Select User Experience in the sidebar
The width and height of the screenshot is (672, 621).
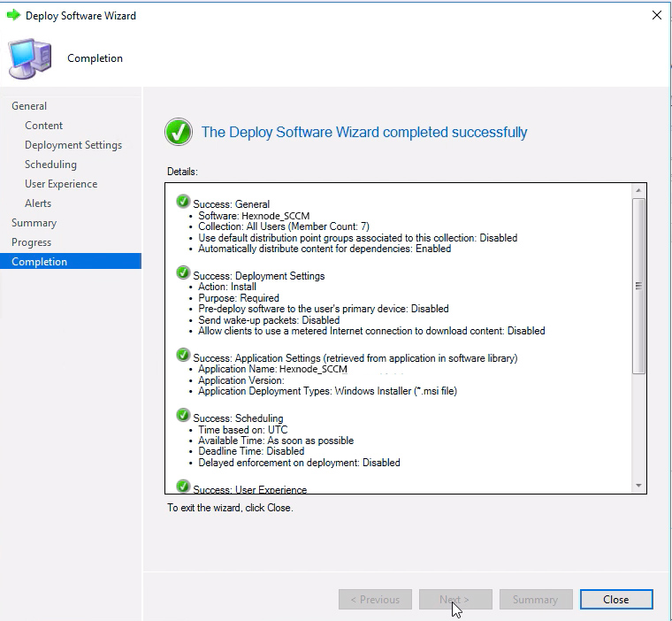click(x=61, y=183)
